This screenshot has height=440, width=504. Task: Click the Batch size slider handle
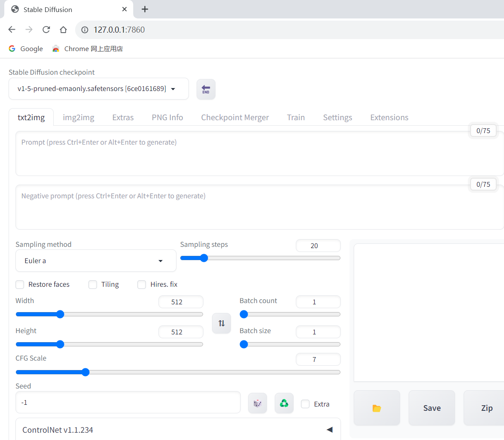point(244,344)
